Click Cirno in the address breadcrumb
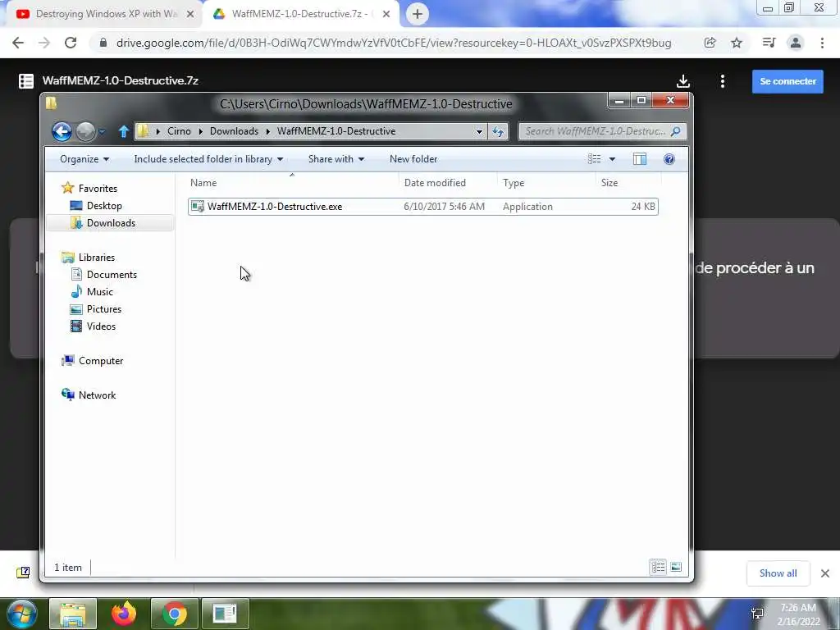Screen dimensions: 840x630 click(179, 131)
